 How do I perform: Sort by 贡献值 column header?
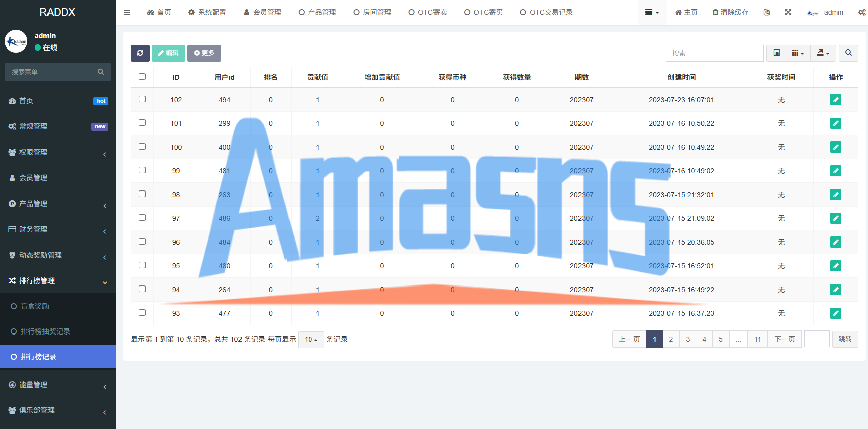point(317,77)
